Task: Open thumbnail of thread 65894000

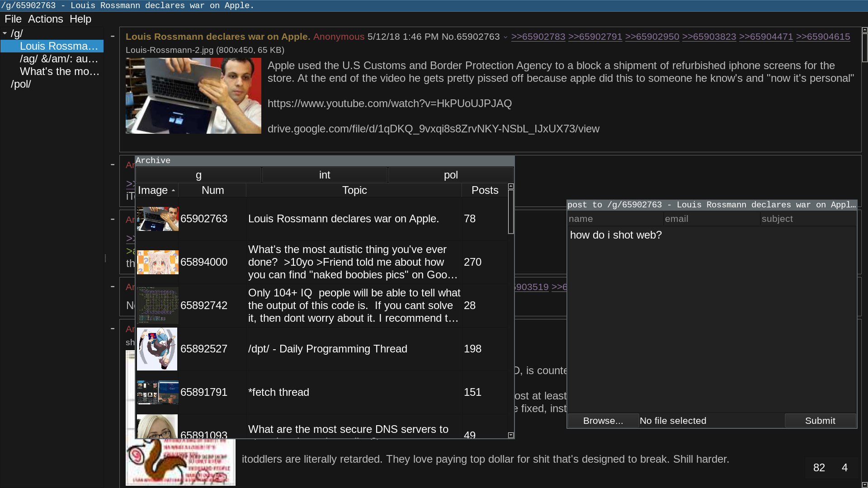Action: (x=158, y=262)
